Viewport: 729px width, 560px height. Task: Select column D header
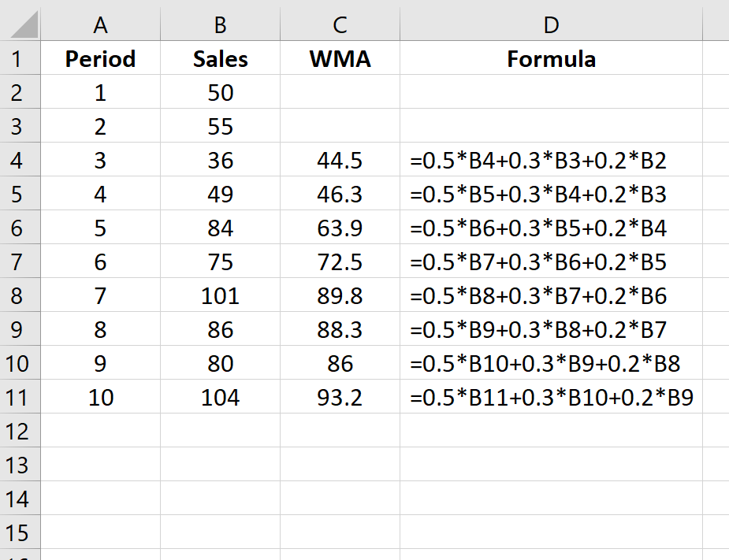[552, 23]
